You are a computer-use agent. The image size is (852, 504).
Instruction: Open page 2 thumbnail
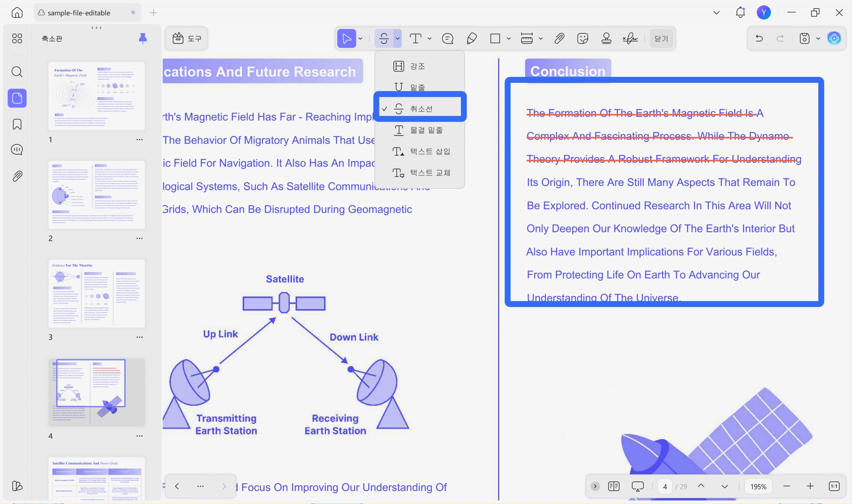pos(97,195)
